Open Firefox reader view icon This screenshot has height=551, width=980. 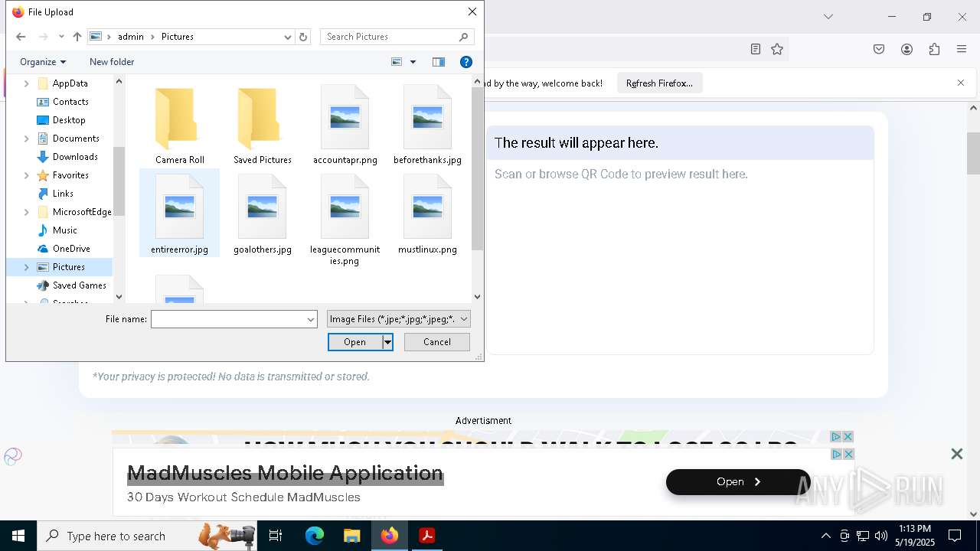point(756,49)
